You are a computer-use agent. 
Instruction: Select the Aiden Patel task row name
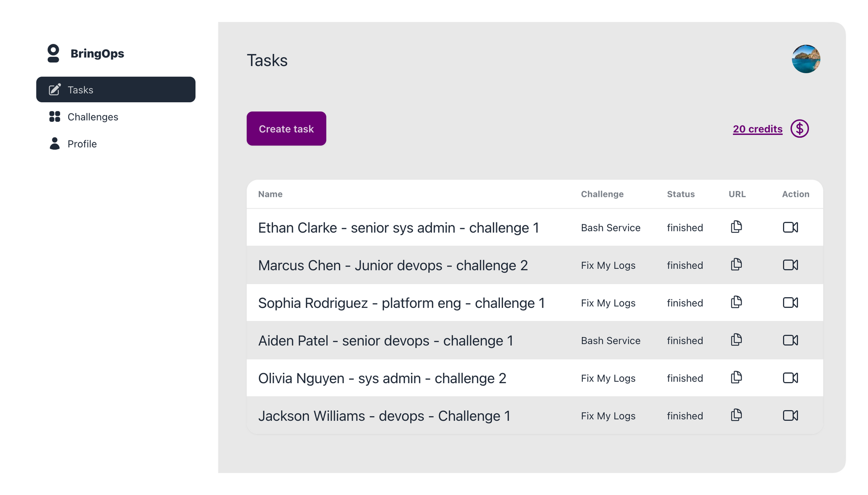(385, 341)
